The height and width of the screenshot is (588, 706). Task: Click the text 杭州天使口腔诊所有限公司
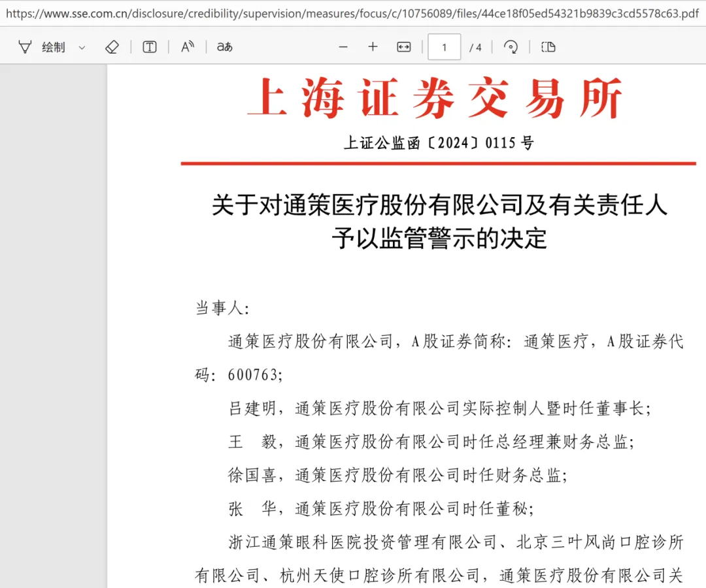coord(380,576)
